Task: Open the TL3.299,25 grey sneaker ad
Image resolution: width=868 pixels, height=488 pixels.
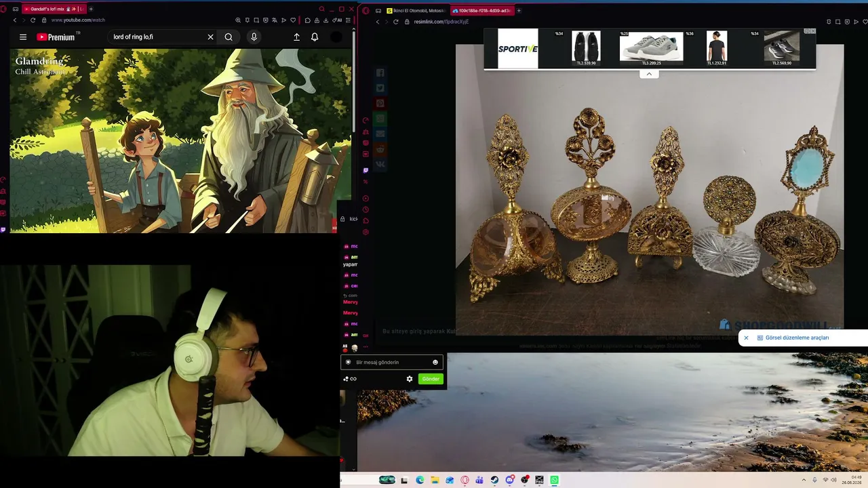Action: point(651,48)
